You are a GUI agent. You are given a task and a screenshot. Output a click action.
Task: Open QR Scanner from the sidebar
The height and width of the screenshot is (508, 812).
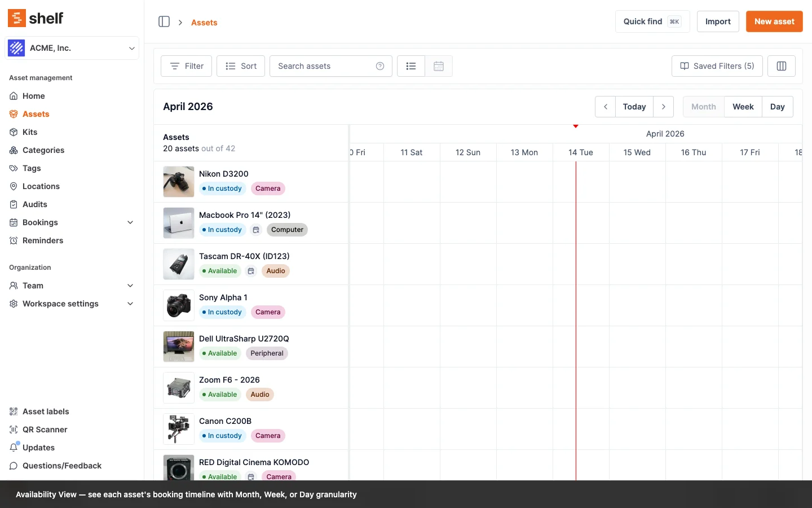coord(45,430)
